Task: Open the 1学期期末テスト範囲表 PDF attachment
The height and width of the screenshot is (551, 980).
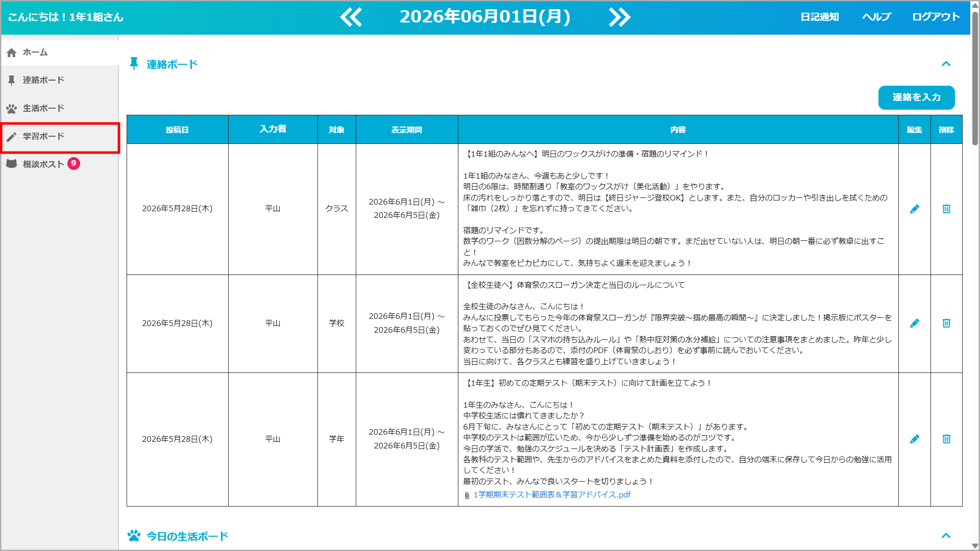Action: (x=552, y=495)
